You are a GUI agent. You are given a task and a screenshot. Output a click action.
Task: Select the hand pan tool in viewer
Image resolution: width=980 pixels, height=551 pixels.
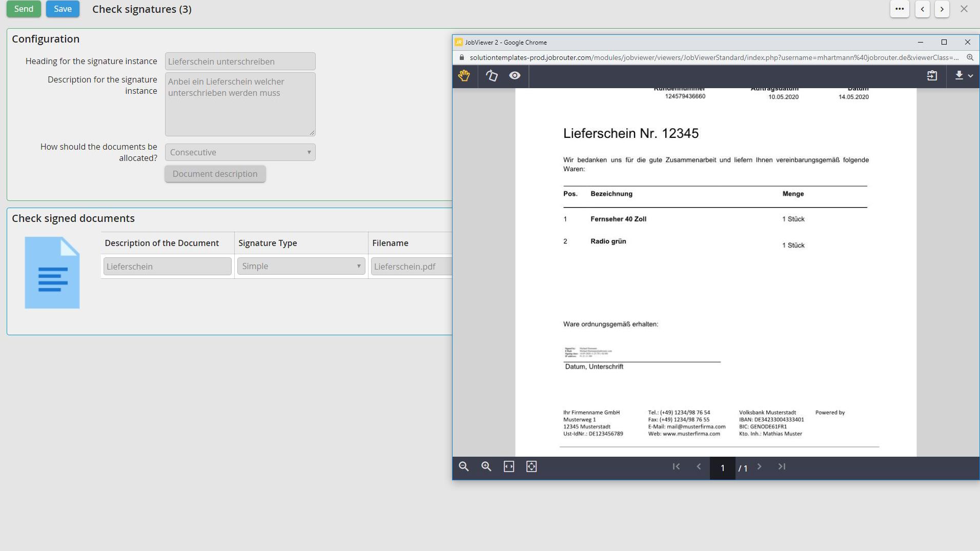coord(464,76)
